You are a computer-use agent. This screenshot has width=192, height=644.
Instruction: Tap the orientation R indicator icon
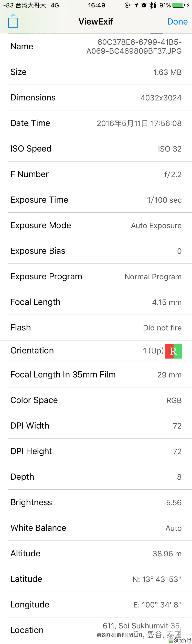pos(174,351)
